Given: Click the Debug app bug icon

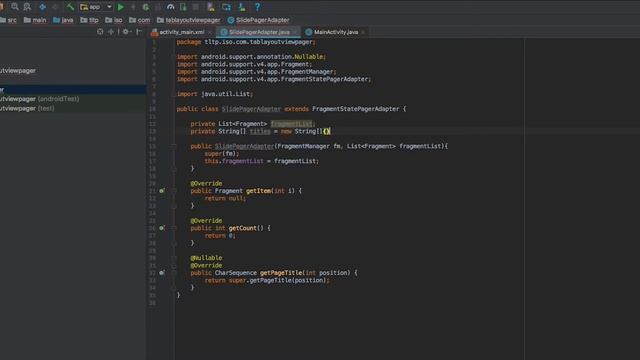Looking at the screenshot, I should [x=146, y=7].
